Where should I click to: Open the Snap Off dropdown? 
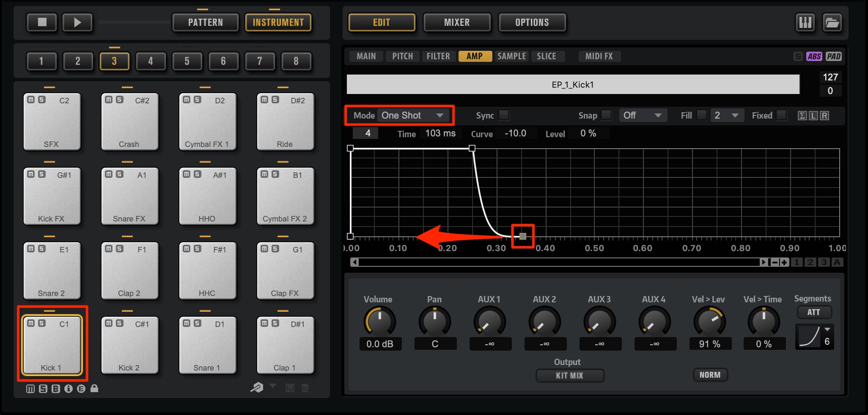(x=643, y=115)
